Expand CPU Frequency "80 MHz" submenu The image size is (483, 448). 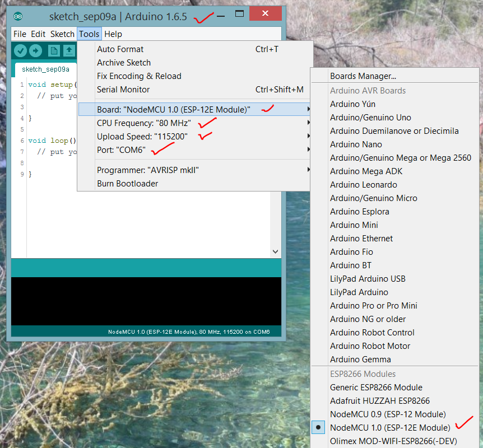click(194, 123)
